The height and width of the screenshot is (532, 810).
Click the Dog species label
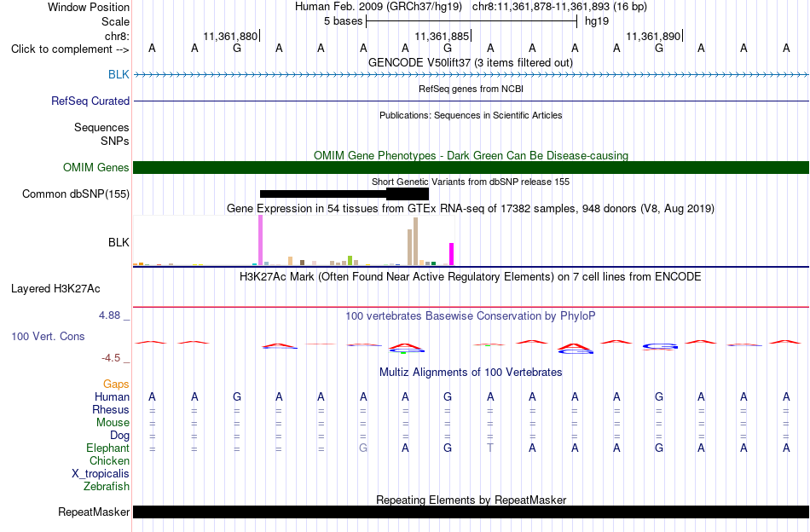119,436
